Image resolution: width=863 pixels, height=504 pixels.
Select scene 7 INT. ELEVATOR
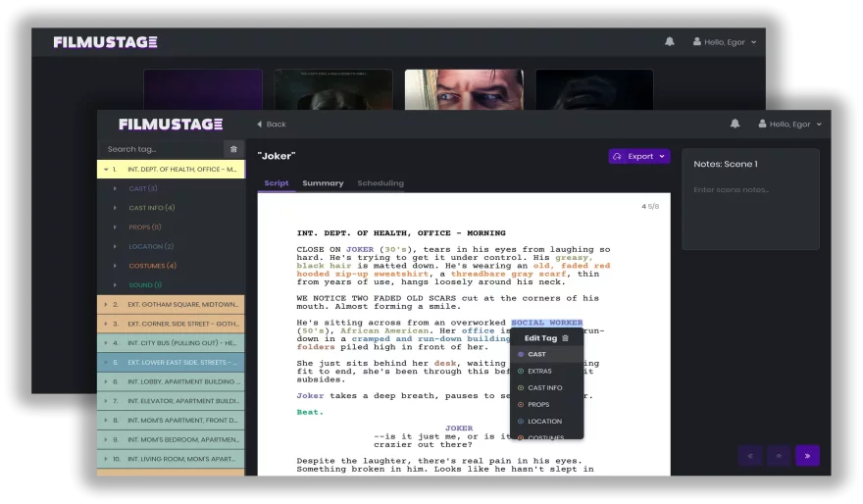pyautogui.click(x=172, y=401)
